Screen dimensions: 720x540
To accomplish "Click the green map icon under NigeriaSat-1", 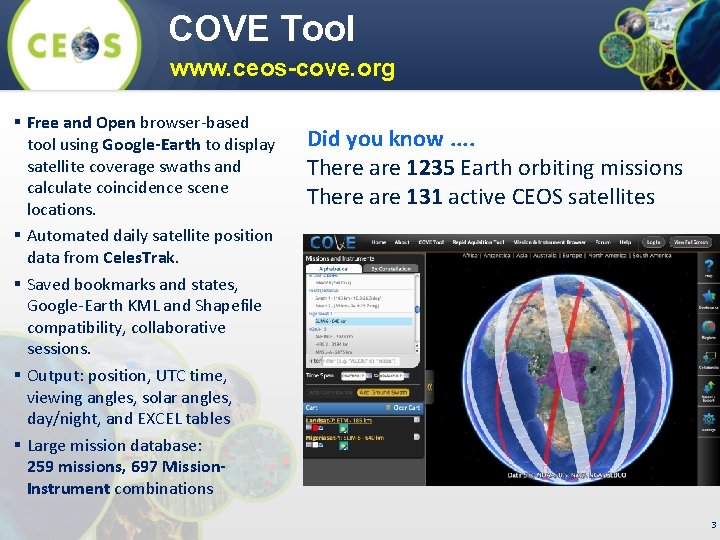I will (343, 446).
